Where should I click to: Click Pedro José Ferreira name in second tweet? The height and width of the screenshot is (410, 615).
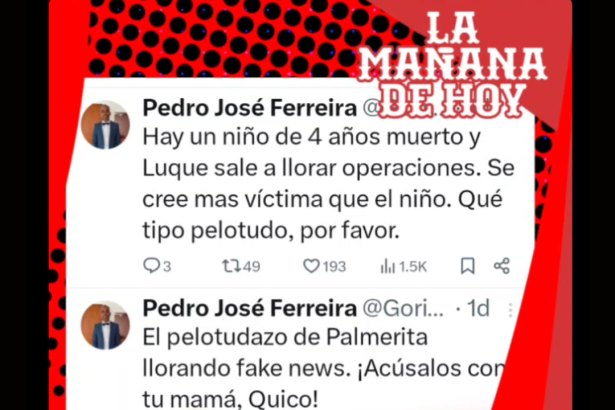249,308
